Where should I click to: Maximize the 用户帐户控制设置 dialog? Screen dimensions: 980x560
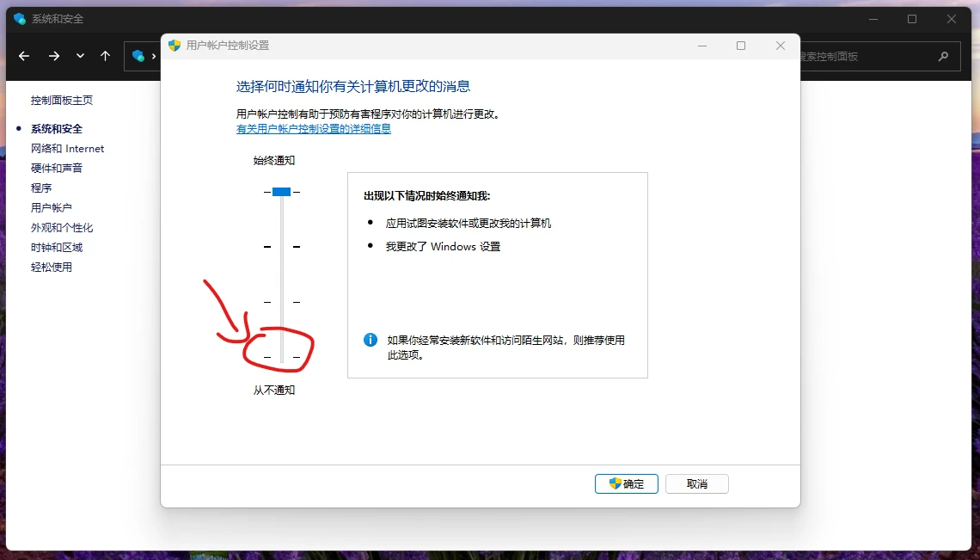click(741, 46)
